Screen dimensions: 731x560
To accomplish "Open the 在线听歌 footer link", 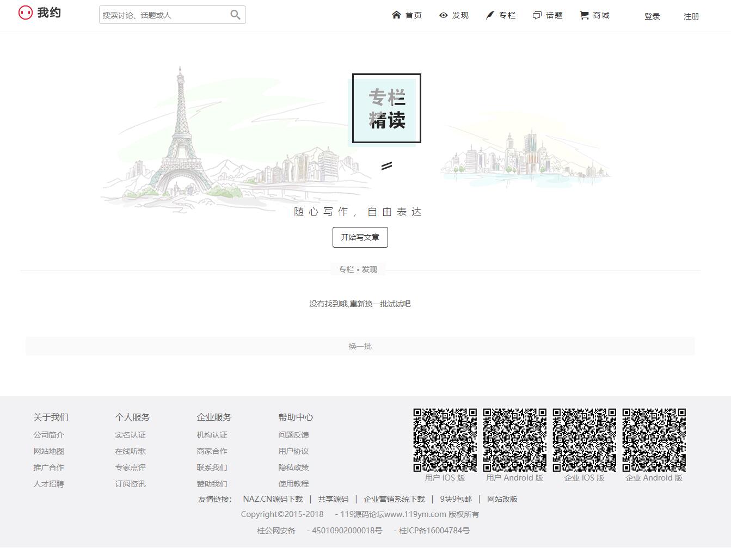I will [x=130, y=451].
